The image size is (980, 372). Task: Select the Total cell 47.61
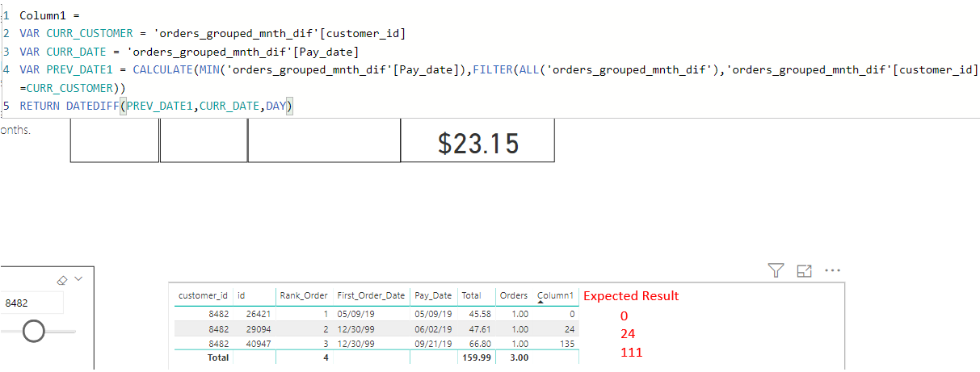point(481,329)
